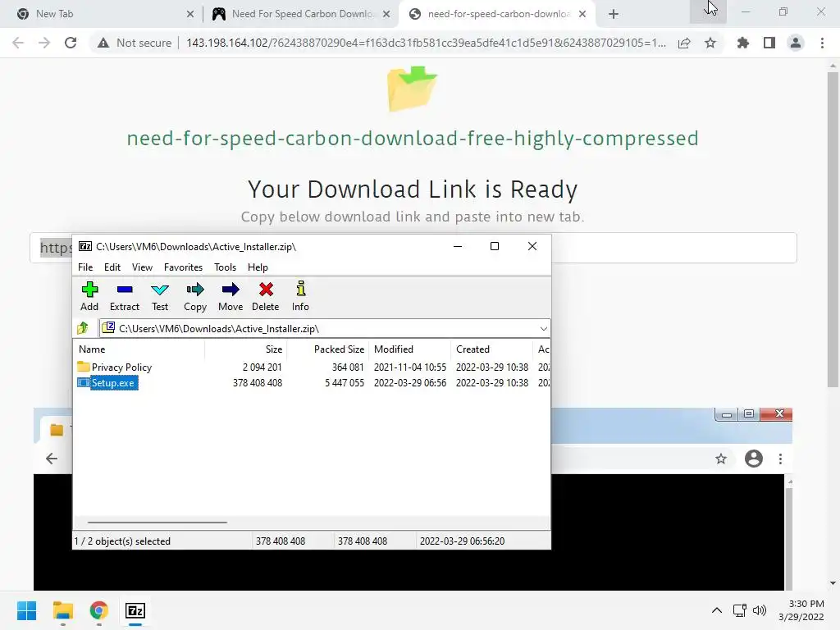Sort by the Size column header
840x630 pixels.
coord(246,349)
